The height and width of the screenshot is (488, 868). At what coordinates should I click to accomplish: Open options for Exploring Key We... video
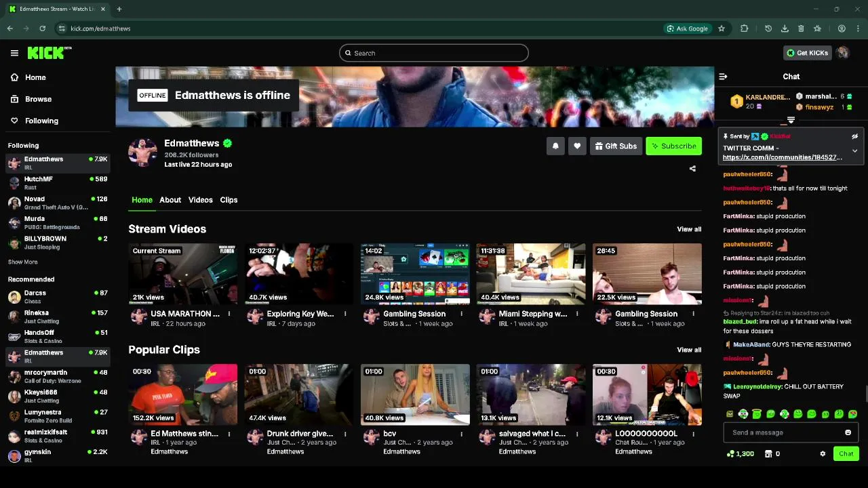pyautogui.click(x=345, y=314)
